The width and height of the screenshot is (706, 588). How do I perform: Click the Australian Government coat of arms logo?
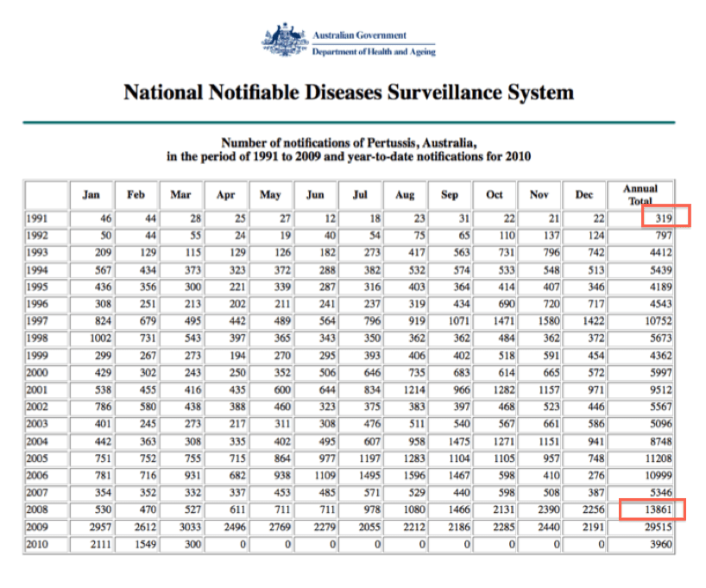click(x=285, y=41)
